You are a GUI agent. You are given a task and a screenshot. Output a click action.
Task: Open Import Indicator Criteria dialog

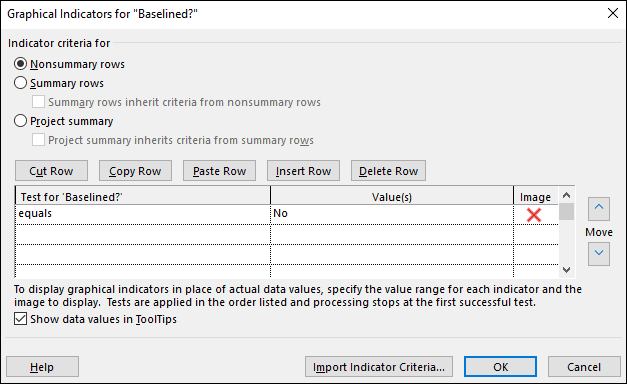tap(379, 367)
